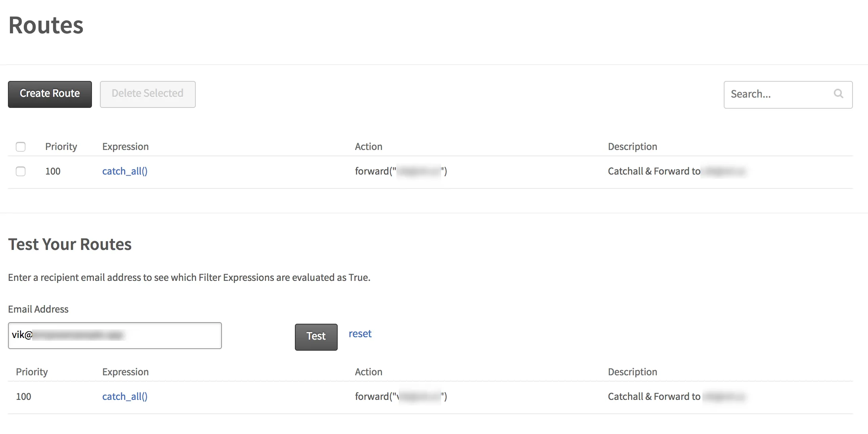Click Action column header in Routes table
868x434 pixels.
tap(368, 147)
